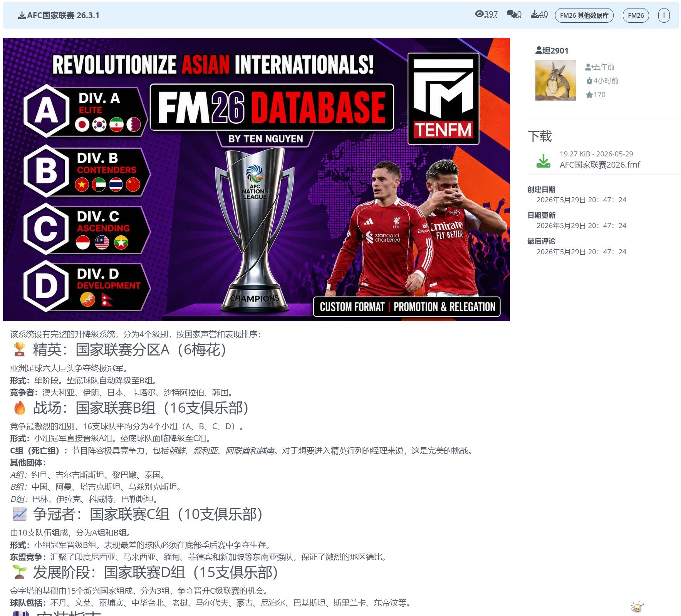Click the joined-date icon next to 五年前
Screen dimensions: 681x616
coord(589,67)
